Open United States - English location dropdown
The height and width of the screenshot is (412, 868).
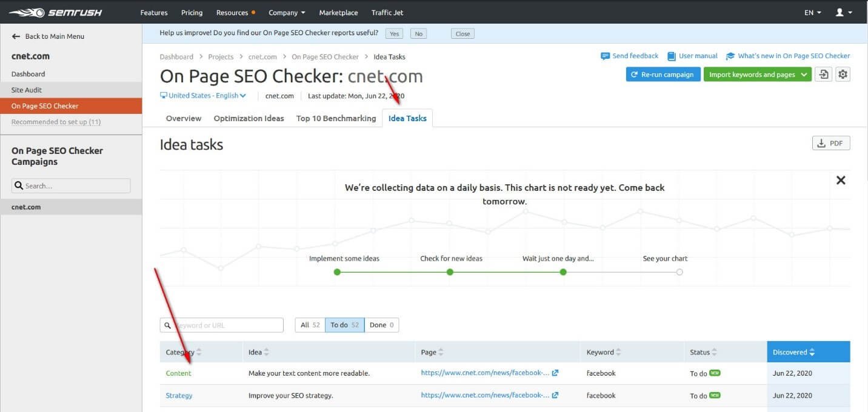pos(203,96)
